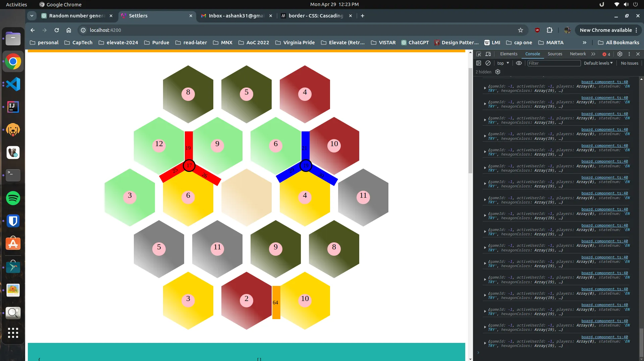
Task: Open Files manager from the dock
Action: [13, 39]
